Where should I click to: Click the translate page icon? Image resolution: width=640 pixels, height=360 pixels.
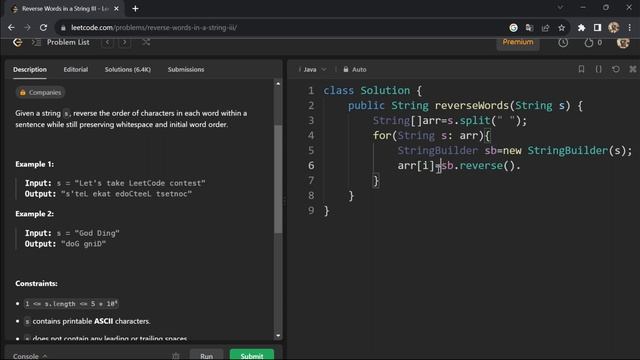529,28
